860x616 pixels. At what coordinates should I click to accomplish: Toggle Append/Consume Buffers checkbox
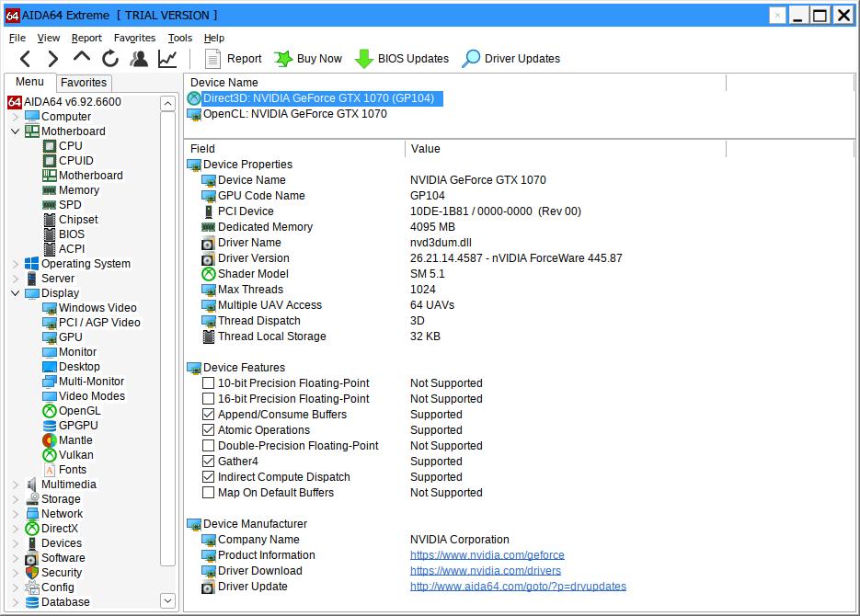click(x=209, y=415)
